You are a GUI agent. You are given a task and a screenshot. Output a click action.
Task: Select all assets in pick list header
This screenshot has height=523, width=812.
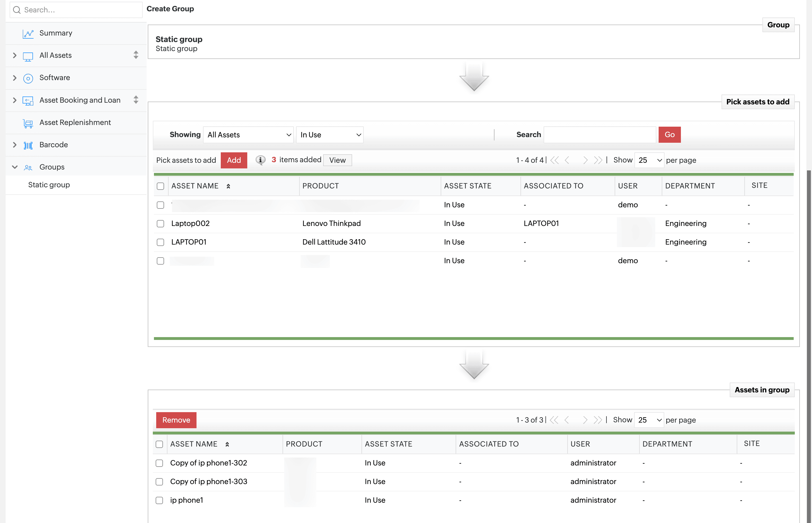(160, 186)
